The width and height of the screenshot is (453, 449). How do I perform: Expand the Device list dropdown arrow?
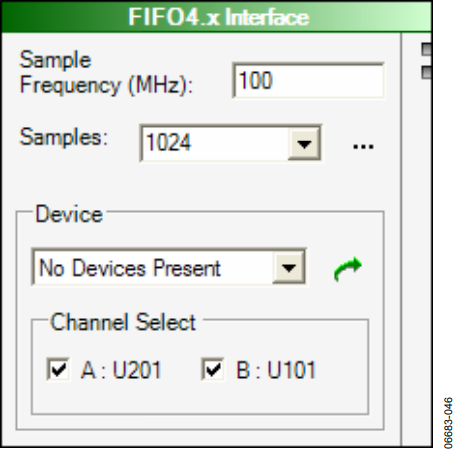(289, 267)
